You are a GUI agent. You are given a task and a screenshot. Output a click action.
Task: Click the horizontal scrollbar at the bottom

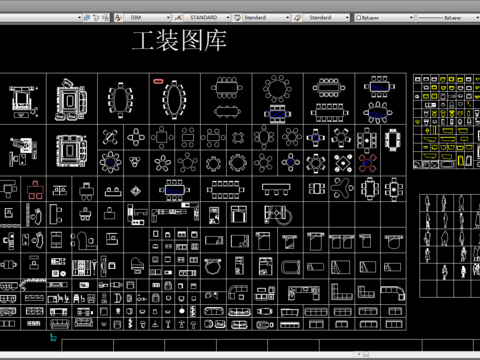[240, 355]
